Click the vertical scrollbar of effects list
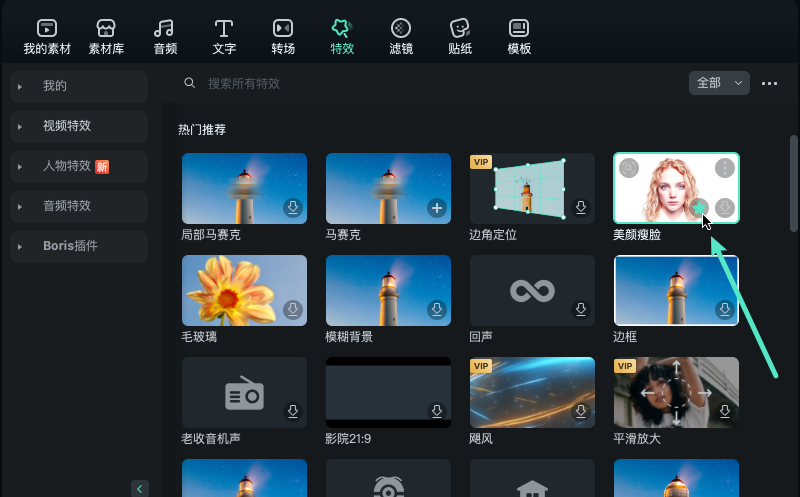 click(x=793, y=184)
